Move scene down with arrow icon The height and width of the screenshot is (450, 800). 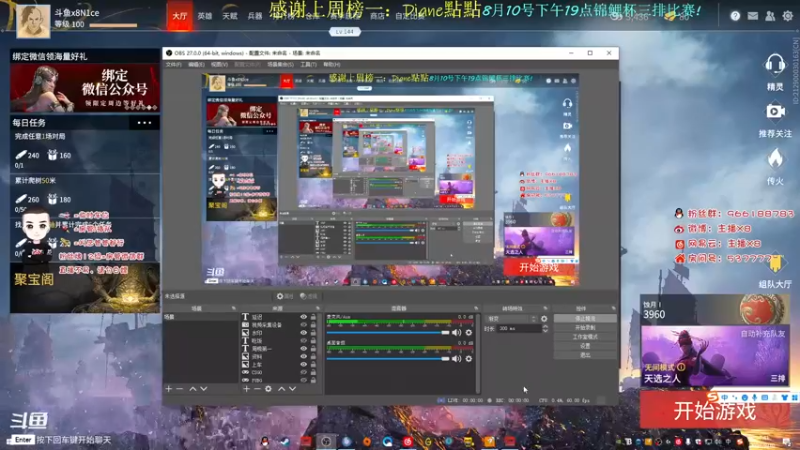(204, 389)
